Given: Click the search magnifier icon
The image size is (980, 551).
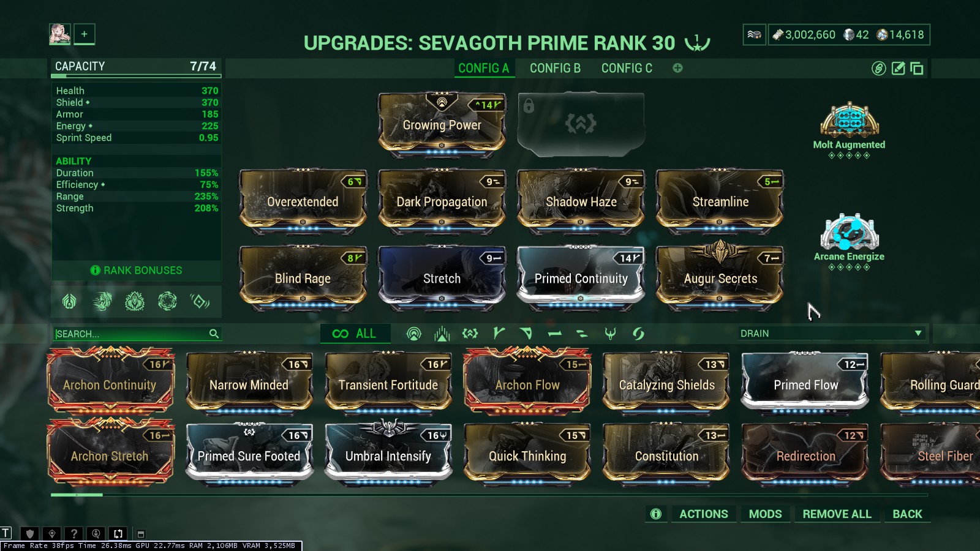Looking at the screenshot, I should coord(214,334).
